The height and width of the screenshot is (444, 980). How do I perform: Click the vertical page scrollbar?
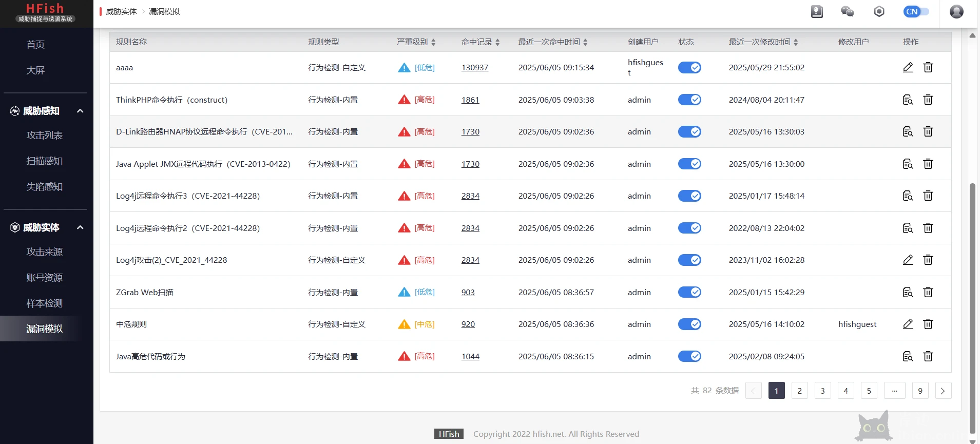point(972,308)
